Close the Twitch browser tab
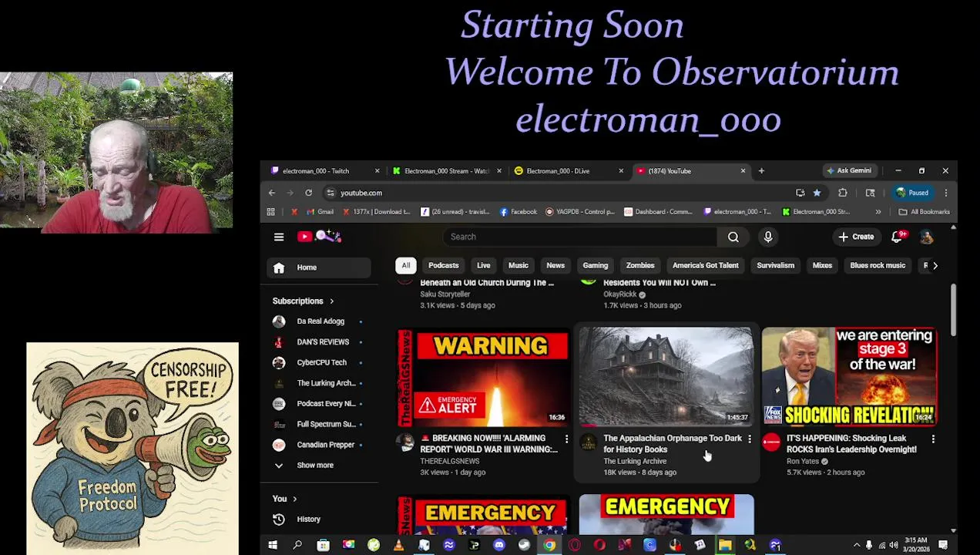This screenshot has width=980, height=555. tap(377, 171)
